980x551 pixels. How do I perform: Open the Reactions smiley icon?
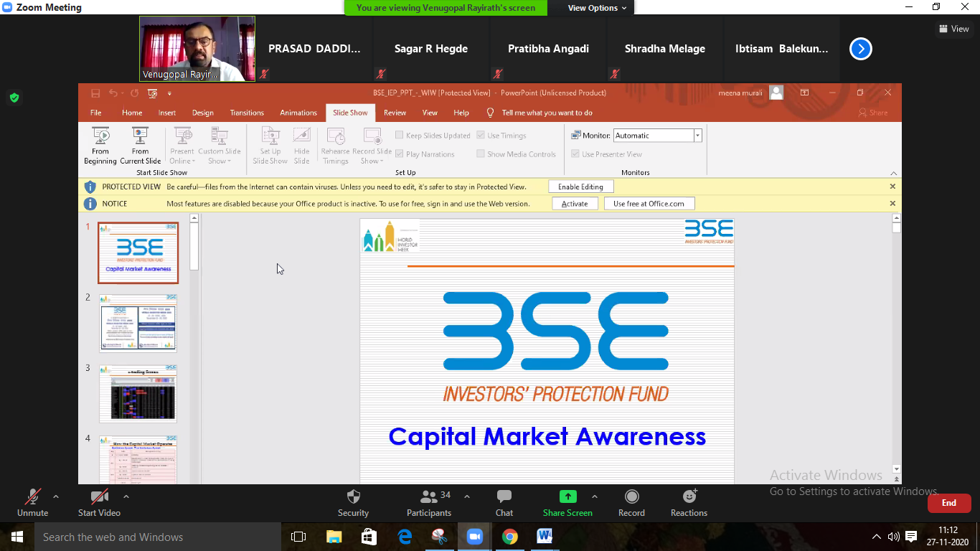pos(689,496)
